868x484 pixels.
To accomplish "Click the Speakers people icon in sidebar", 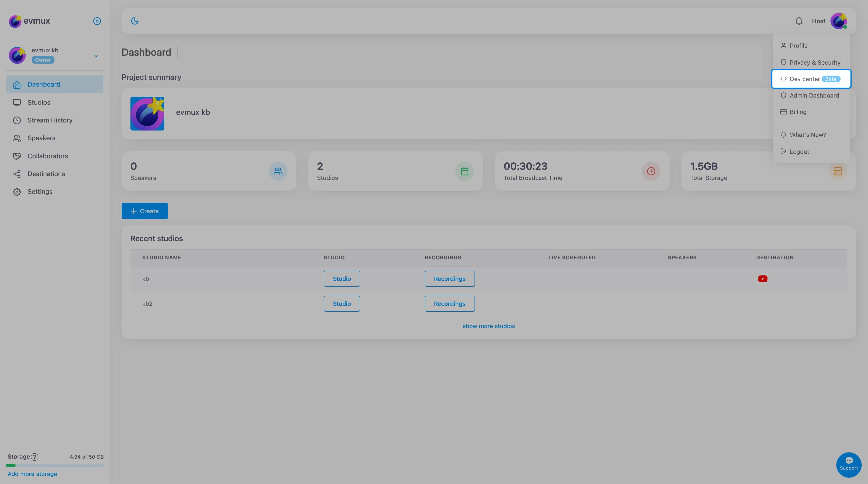I will 17,138.
